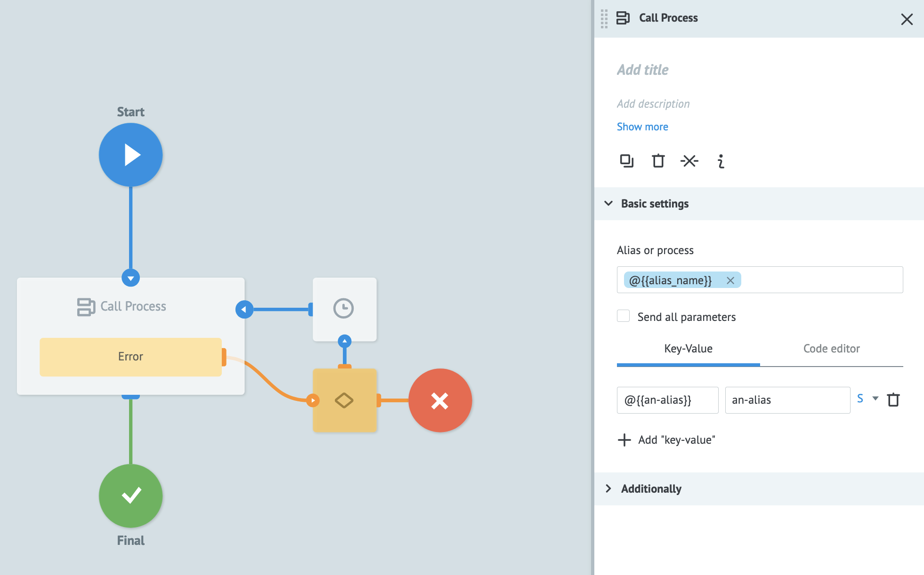Select the Key-Value tab
924x575 pixels.
(688, 348)
